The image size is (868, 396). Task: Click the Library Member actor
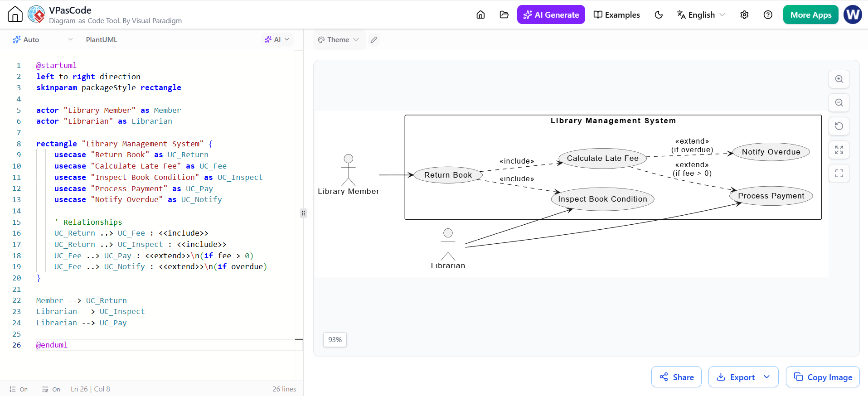point(348,174)
